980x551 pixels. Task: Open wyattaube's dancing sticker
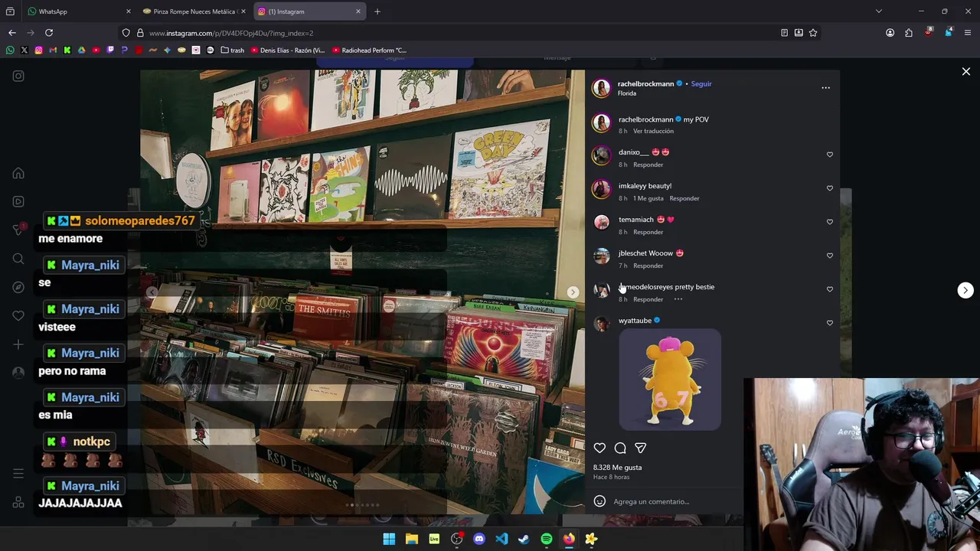(670, 380)
